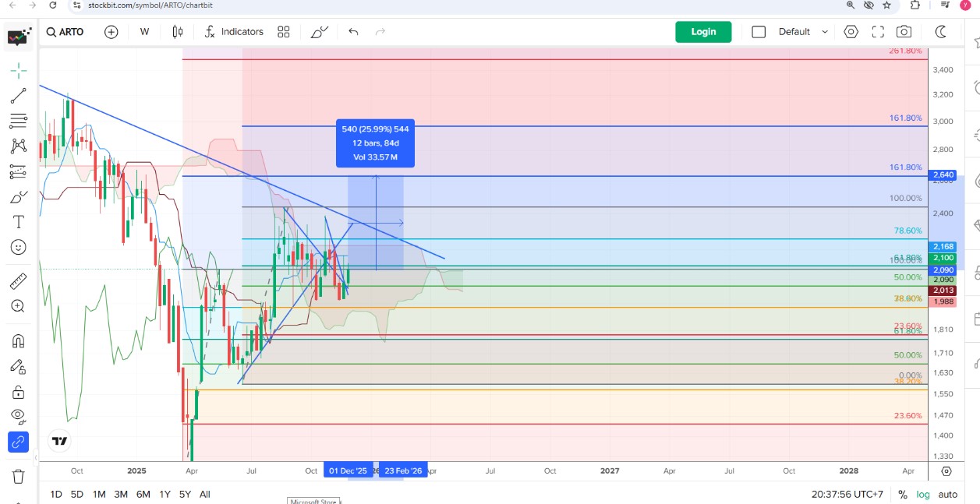The height and width of the screenshot is (504, 980).
Task: Remove drawings with the trash icon
Action: tap(19, 476)
